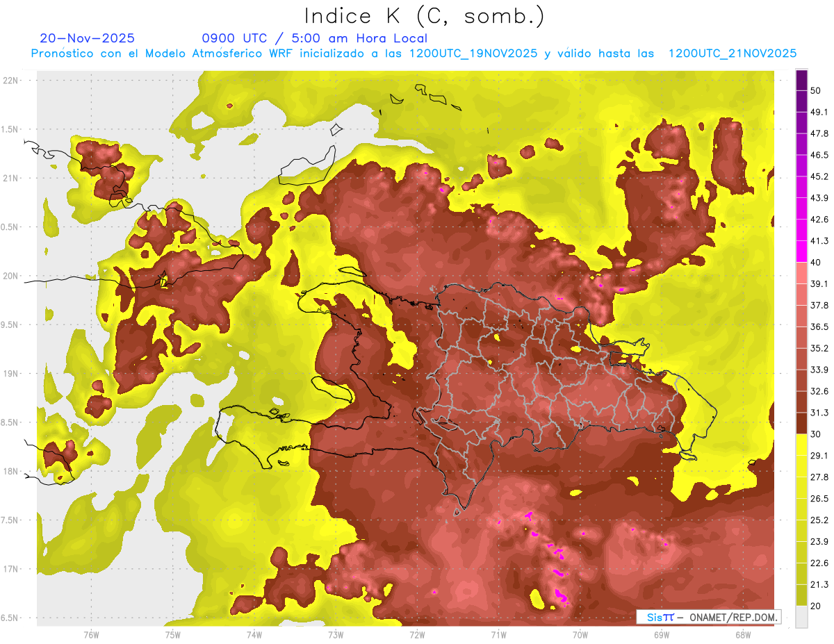Image resolution: width=834 pixels, height=644 pixels.
Task: Click the longitude label '75W'
Action: pyautogui.click(x=173, y=635)
